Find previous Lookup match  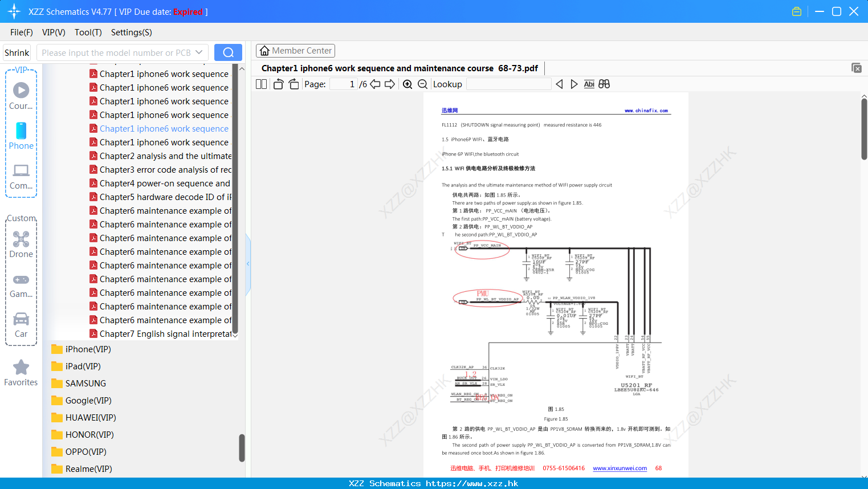pos(559,84)
